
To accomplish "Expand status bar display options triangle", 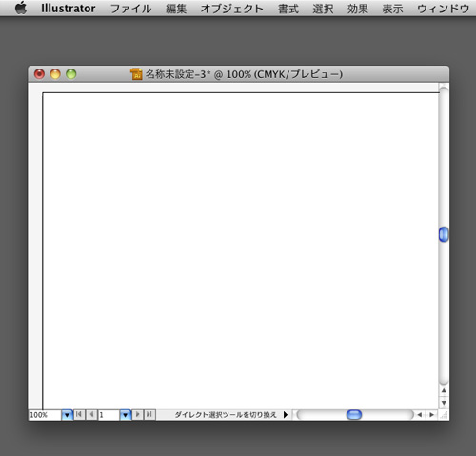I will tap(286, 415).
